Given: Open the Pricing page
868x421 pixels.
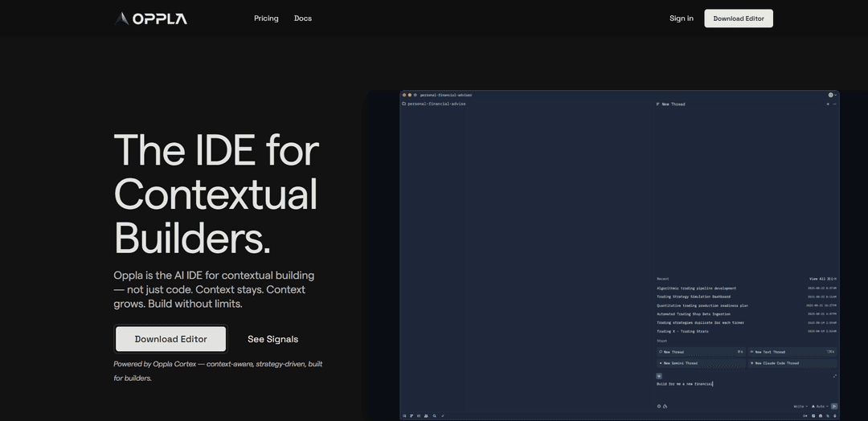Looking at the screenshot, I should point(266,18).
